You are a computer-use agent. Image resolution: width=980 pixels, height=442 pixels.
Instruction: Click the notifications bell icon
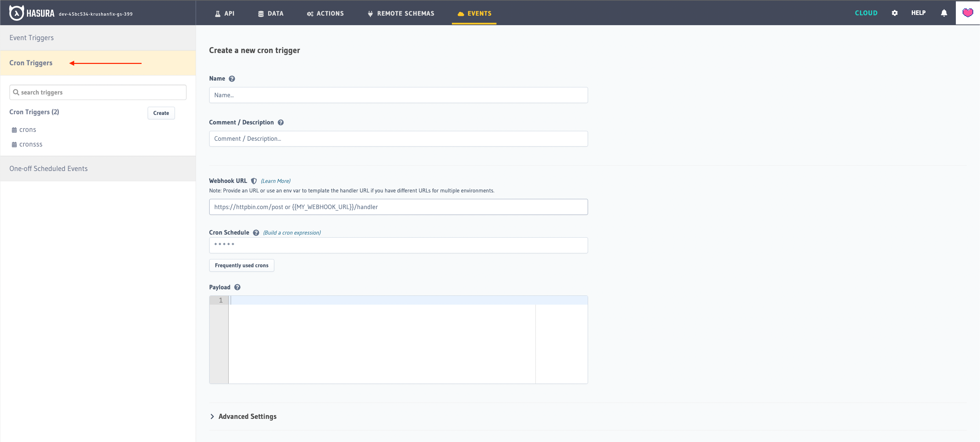944,13
